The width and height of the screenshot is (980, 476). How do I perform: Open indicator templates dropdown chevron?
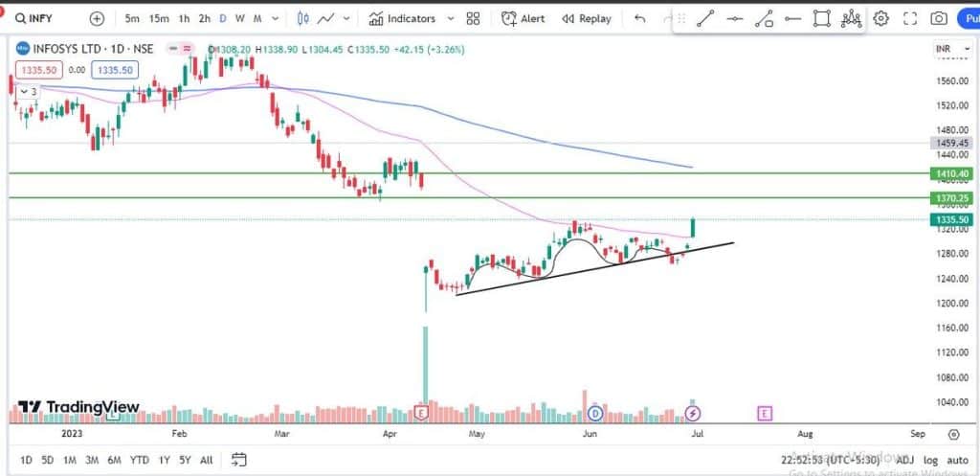click(451, 19)
